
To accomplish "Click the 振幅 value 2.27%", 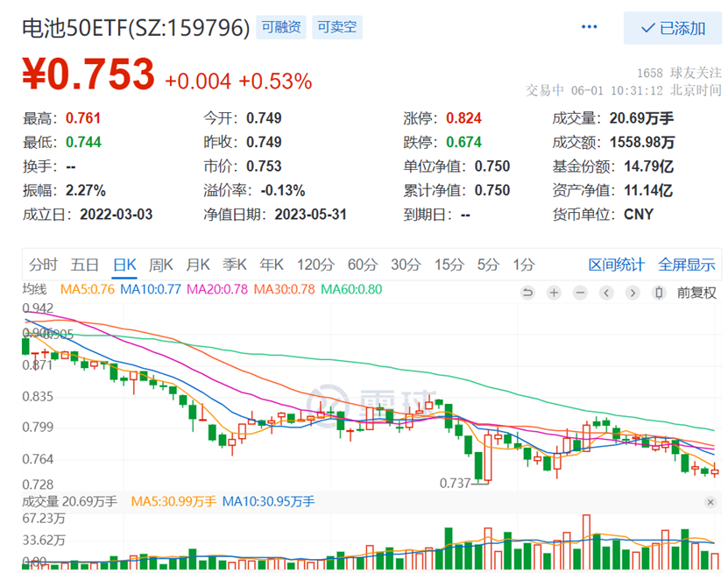I will click(x=86, y=190).
